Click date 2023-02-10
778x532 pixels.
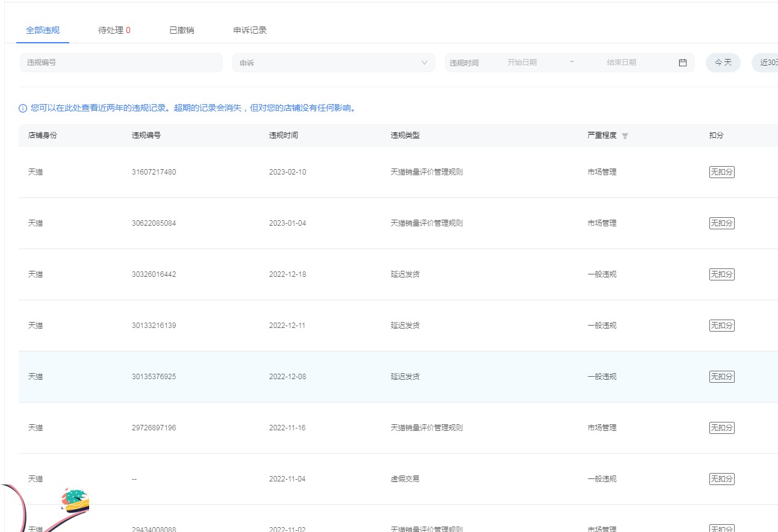tap(288, 172)
